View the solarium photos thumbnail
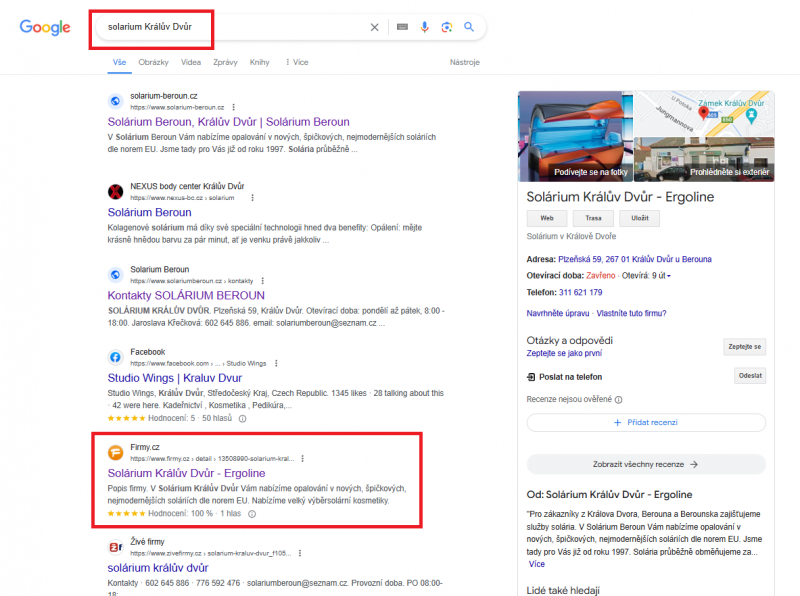 576,136
